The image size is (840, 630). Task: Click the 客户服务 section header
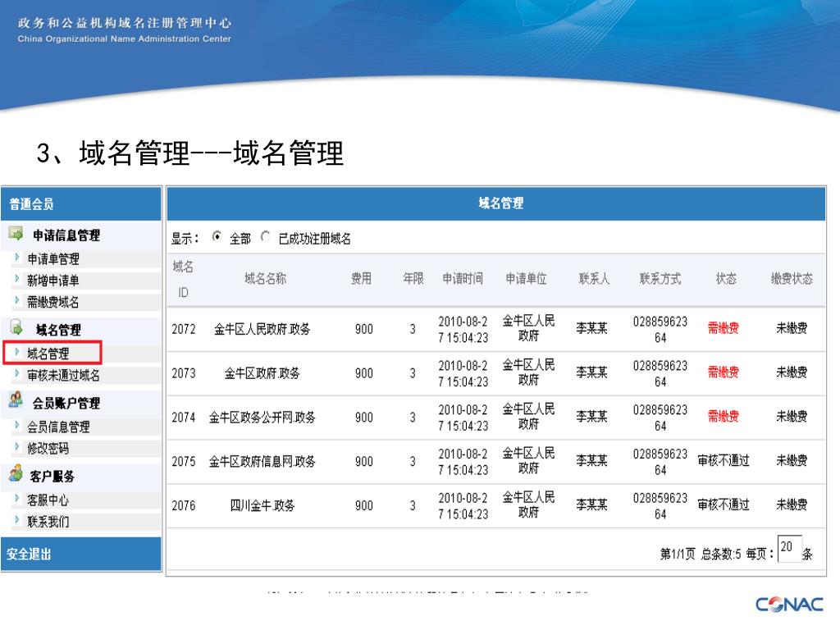(52, 477)
